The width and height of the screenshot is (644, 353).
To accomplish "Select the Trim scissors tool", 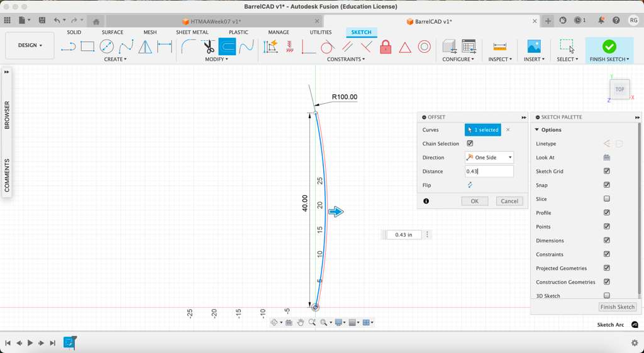I will (x=208, y=46).
